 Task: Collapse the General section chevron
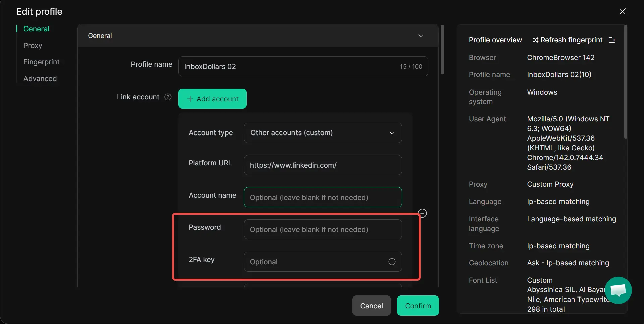coord(421,36)
